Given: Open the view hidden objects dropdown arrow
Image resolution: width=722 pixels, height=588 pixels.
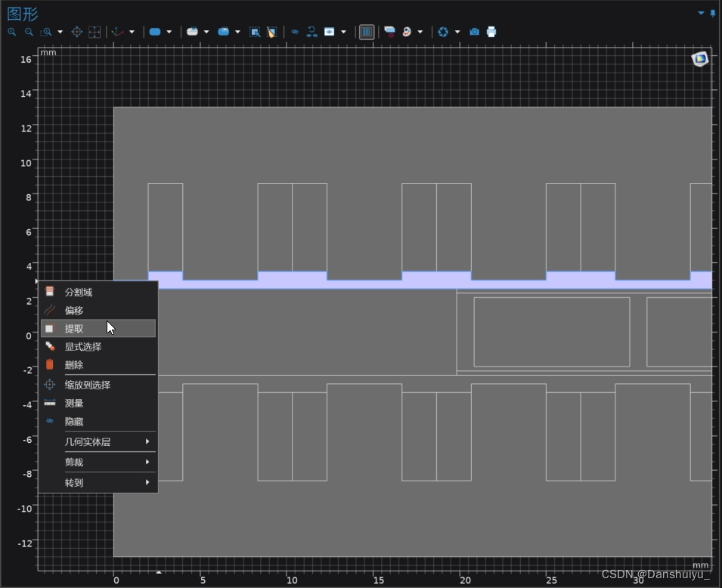Looking at the screenshot, I should pos(343,32).
